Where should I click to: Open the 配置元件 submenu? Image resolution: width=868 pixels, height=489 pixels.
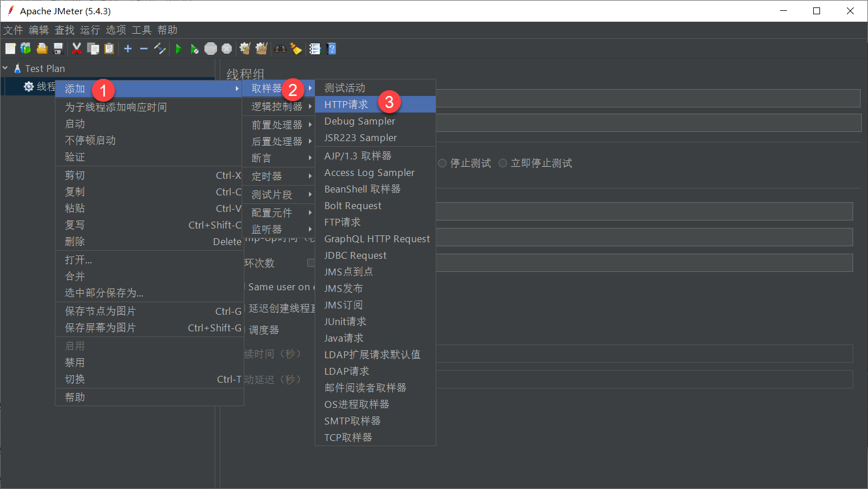[x=279, y=213]
